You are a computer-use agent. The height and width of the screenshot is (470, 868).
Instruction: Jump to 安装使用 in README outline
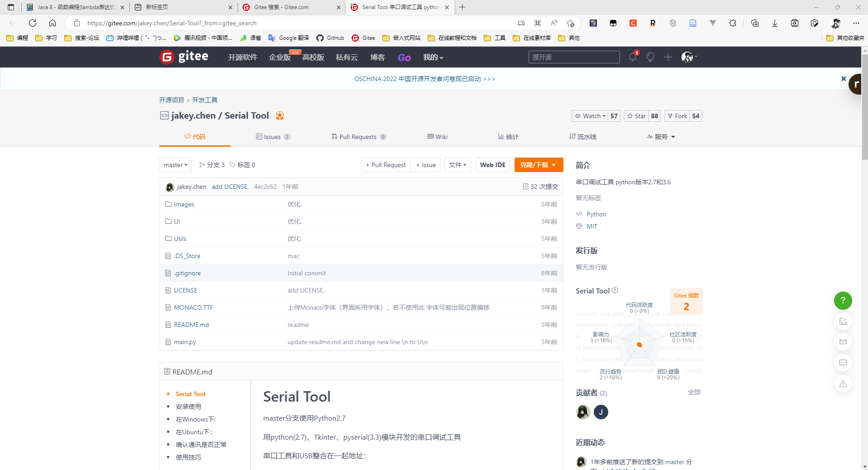point(188,407)
